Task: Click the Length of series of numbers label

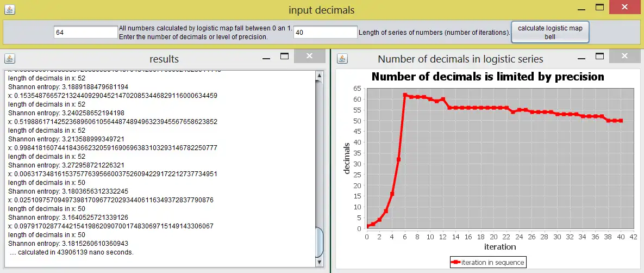Action: pos(434,33)
